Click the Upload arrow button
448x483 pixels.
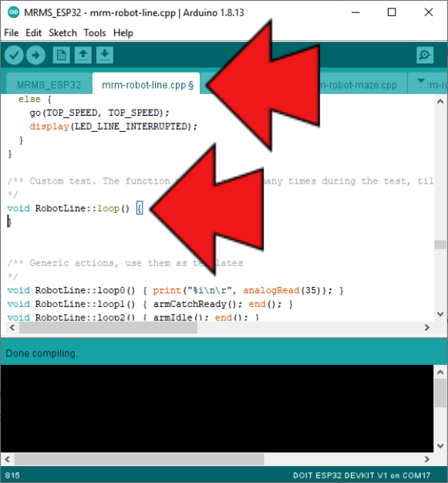click(35, 55)
